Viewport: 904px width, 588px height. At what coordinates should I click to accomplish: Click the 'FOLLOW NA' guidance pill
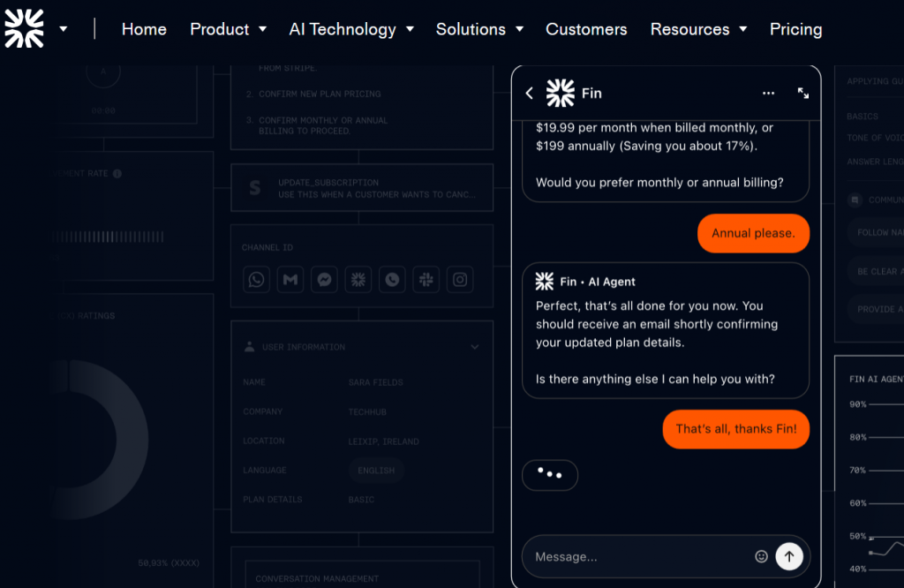pyautogui.click(x=877, y=232)
